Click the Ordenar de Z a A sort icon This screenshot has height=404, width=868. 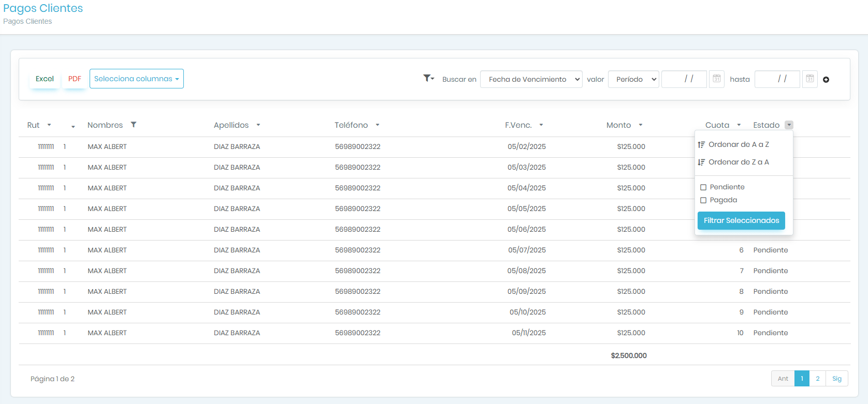[x=701, y=162]
